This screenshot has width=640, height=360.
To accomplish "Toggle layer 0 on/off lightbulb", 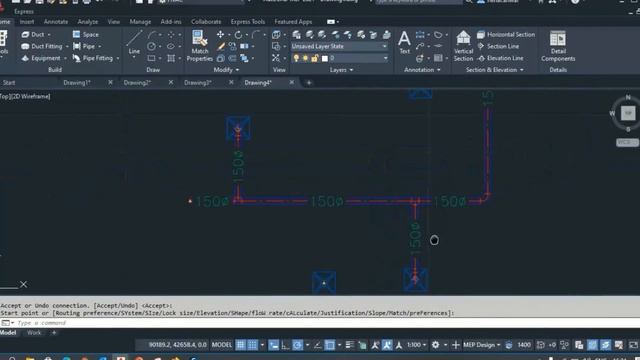I will click(296, 58).
